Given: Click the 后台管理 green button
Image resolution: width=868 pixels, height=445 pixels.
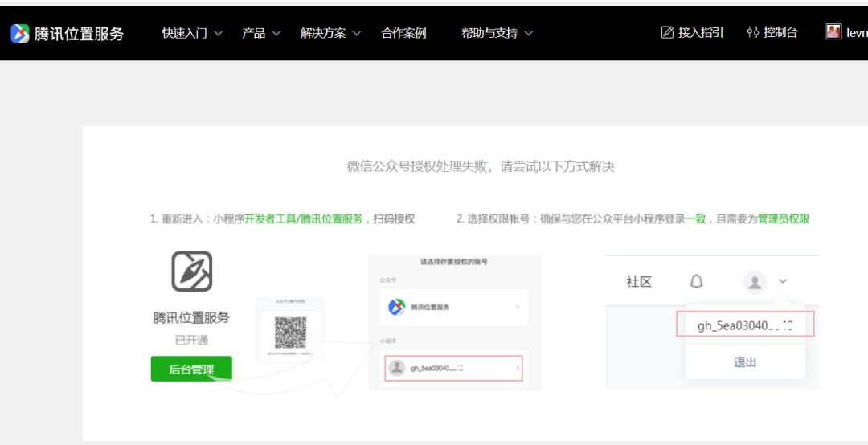Looking at the screenshot, I should (191, 369).
